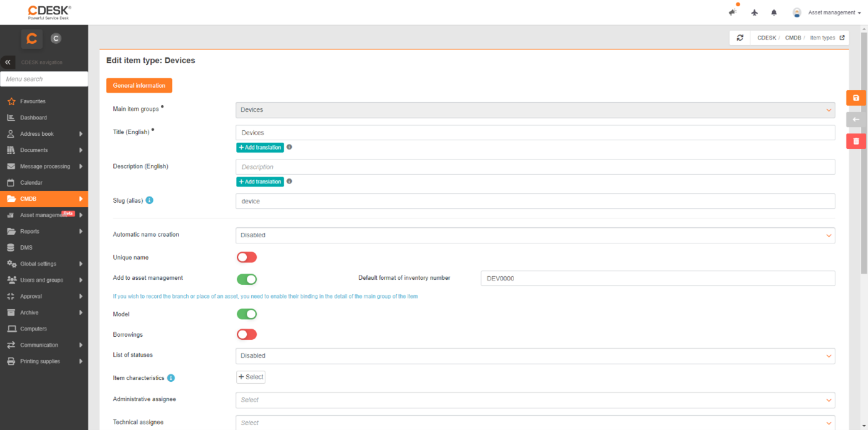868x430 pixels.
Task: Select the orange C workspace icon
Action: click(x=32, y=39)
